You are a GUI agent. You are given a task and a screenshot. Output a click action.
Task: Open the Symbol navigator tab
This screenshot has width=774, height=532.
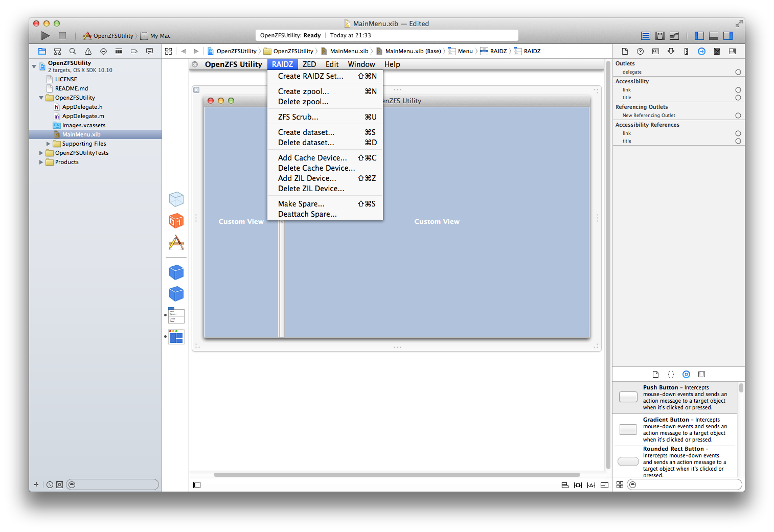click(x=57, y=51)
